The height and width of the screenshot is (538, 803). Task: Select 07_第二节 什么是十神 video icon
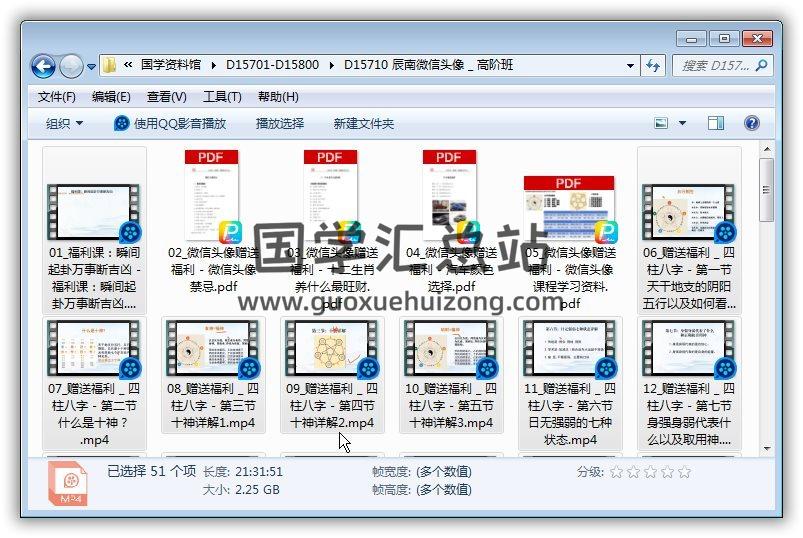[x=94, y=349]
